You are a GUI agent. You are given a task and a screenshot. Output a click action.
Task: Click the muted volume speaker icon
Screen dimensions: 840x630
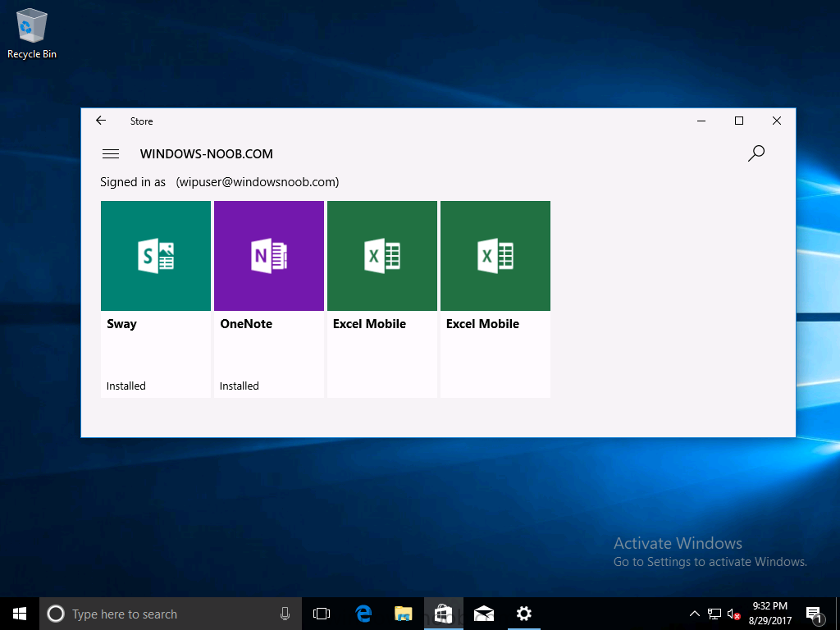733,614
